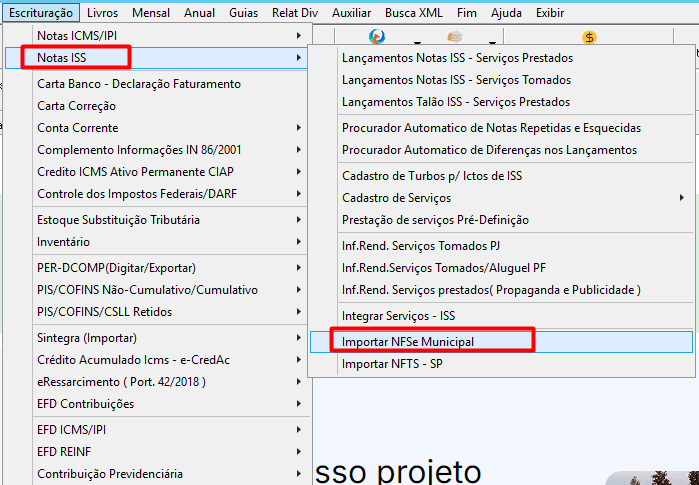
Task: Choose Carta Correção
Action: 156,106
